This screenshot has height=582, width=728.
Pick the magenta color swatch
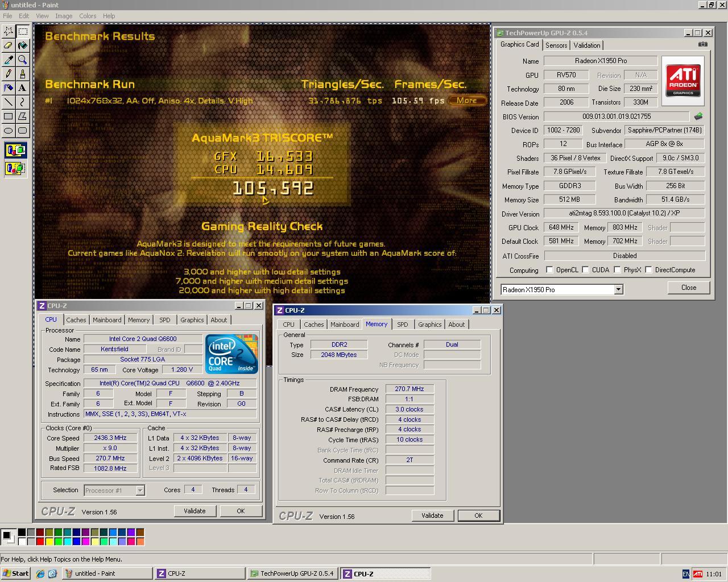point(85,541)
